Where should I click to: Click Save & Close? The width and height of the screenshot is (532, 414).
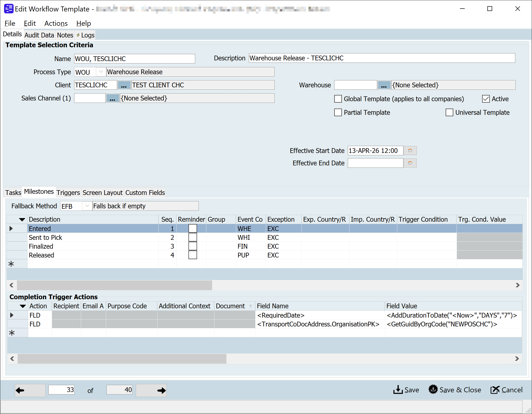coord(455,390)
